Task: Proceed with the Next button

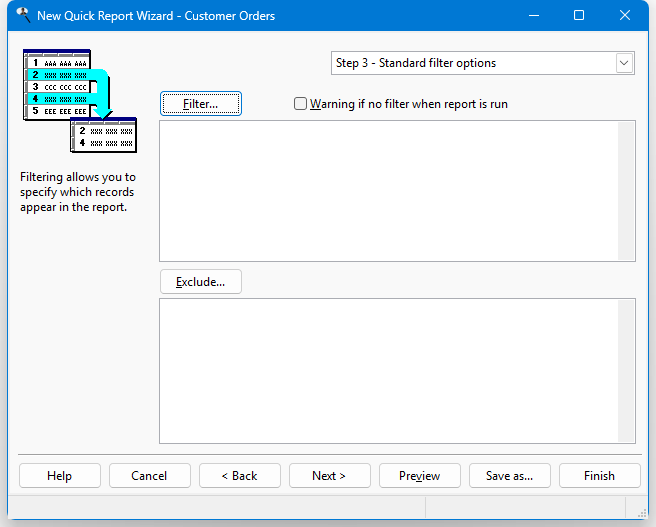Action: click(x=329, y=476)
